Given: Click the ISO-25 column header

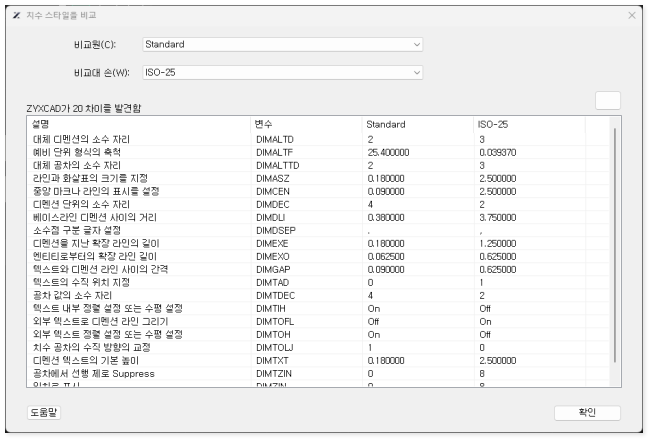Looking at the screenshot, I should [x=529, y=124].
